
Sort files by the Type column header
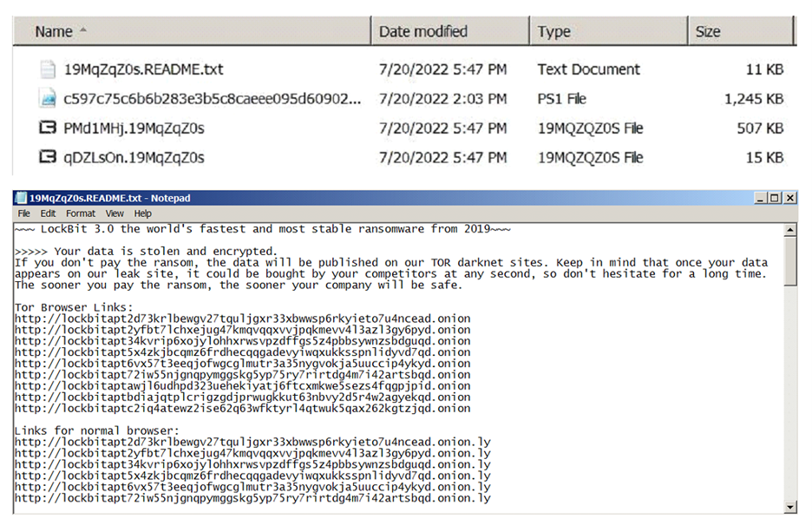click(553, 31)
